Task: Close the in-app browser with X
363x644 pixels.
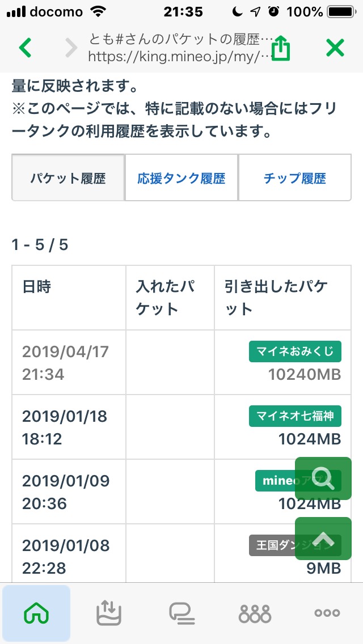Action: (x=335, y=48)
